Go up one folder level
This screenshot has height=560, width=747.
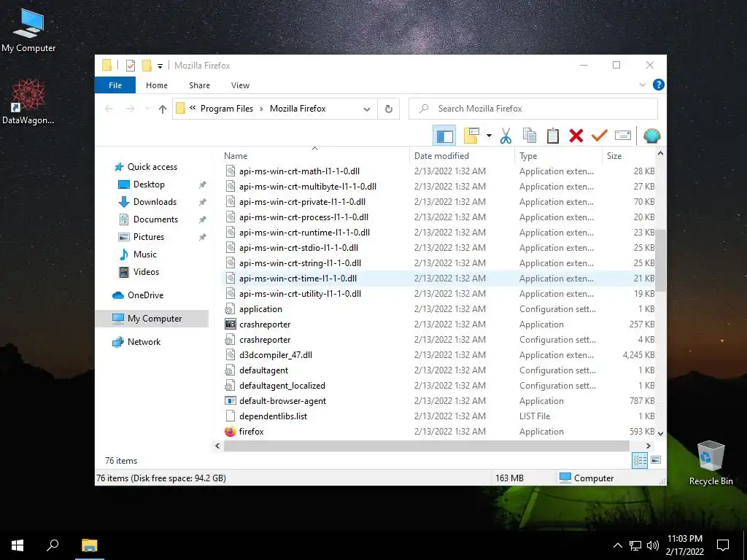click(163, 109)
